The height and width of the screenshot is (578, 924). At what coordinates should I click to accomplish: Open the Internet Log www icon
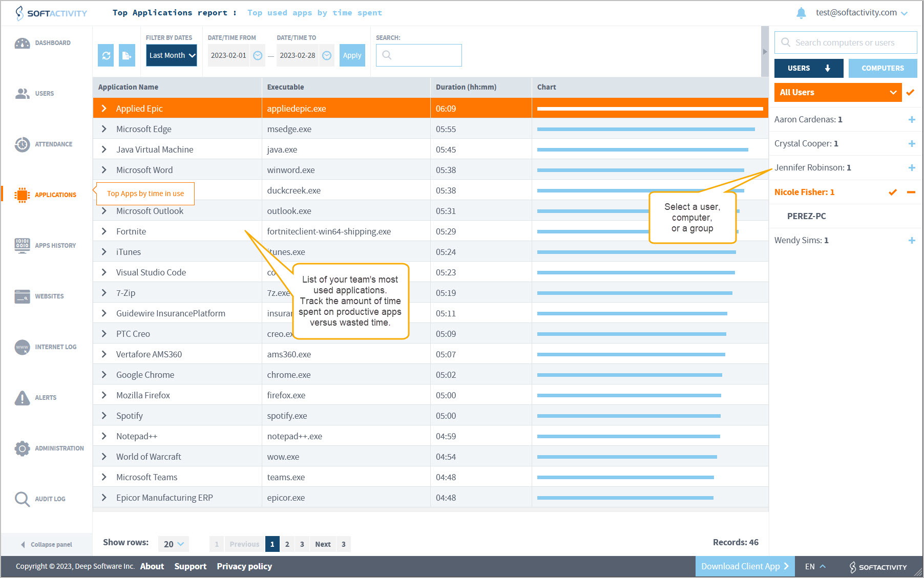pos(22,347)
